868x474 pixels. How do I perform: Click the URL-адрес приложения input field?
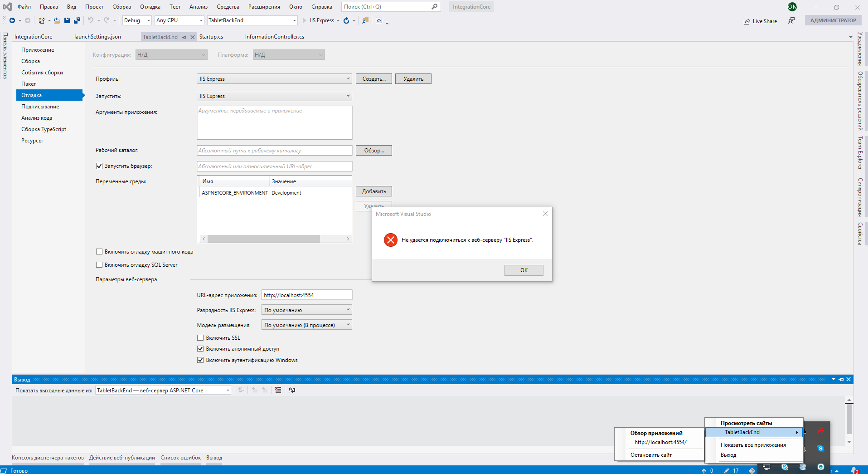(x=307, y=295)
